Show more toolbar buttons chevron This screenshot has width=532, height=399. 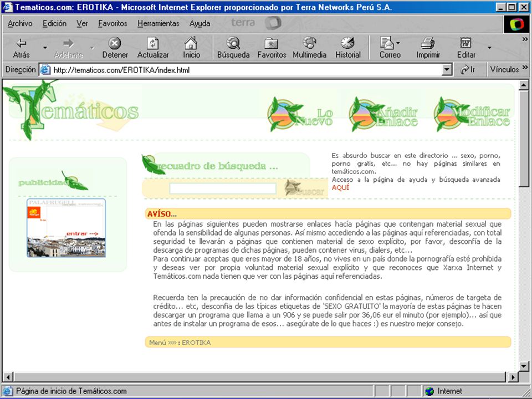(525, 39)
